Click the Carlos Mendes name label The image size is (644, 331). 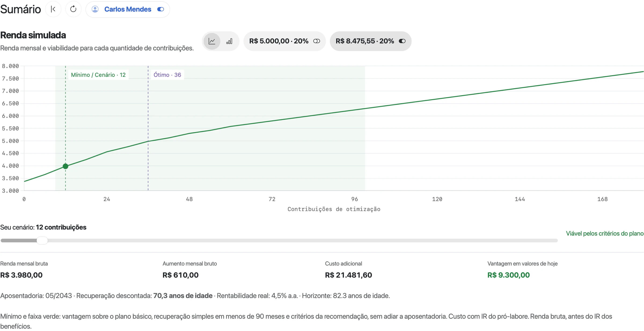128,9
